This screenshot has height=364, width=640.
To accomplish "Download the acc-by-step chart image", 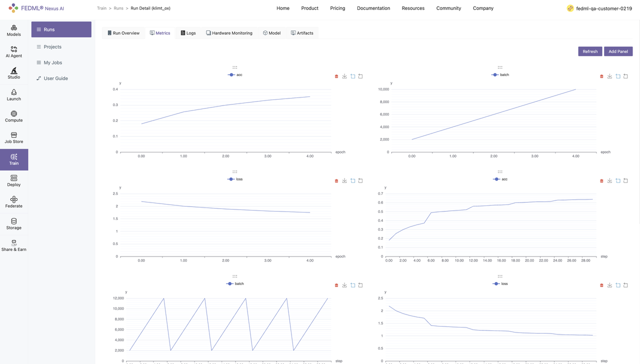I will [x=609, y=181].
